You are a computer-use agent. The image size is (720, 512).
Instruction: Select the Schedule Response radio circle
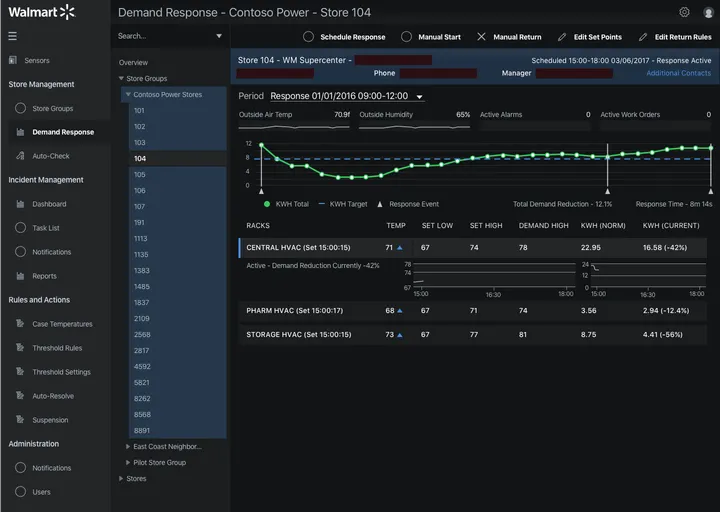(x=309, y=36)
